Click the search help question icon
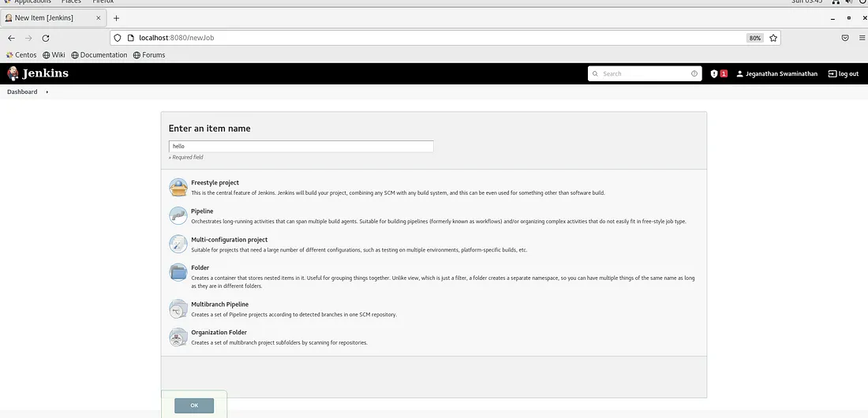The width and height of the screenshot is (868, 418). click(x=694, y=73)
